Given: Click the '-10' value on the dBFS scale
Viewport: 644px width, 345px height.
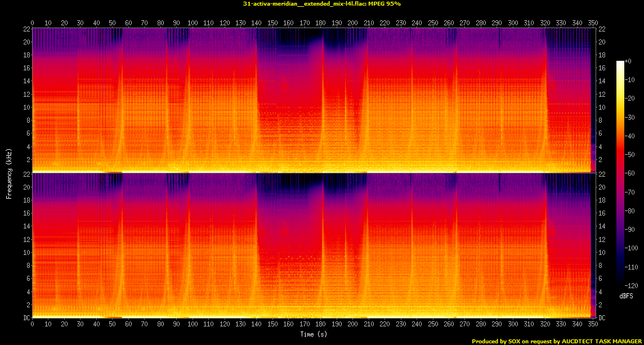Looking at the screenshot, I should [629, 80].
